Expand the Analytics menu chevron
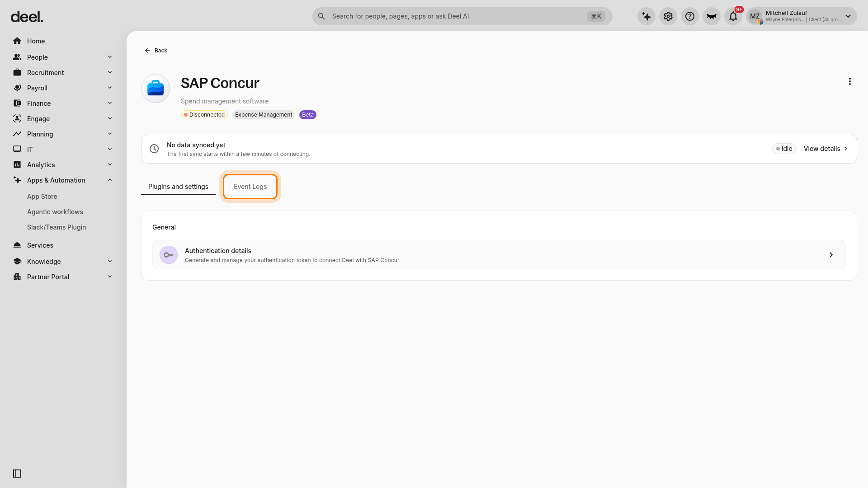The width and height of the screenshot is (868, 488). (110, 164)
